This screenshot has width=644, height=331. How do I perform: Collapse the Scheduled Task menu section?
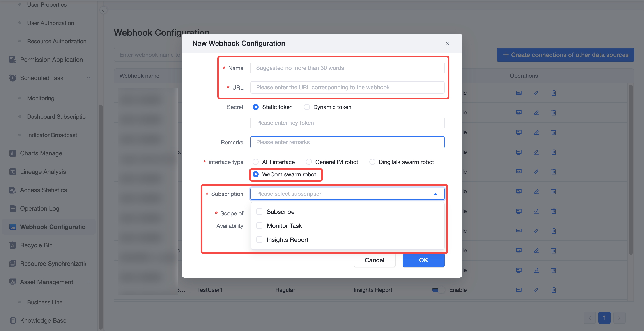point(88,78)
